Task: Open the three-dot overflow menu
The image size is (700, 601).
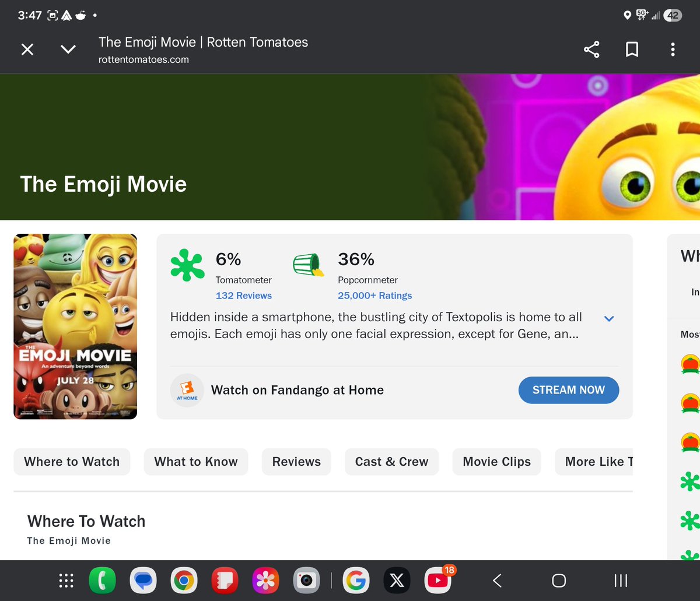Action: click(x=673, y=50)
